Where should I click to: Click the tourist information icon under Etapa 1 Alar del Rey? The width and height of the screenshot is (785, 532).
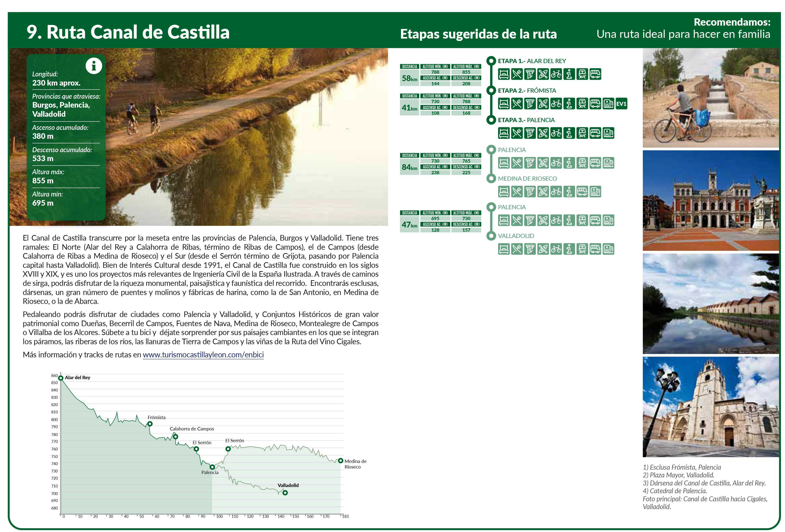pyautogui.click(x=569, y=74)
